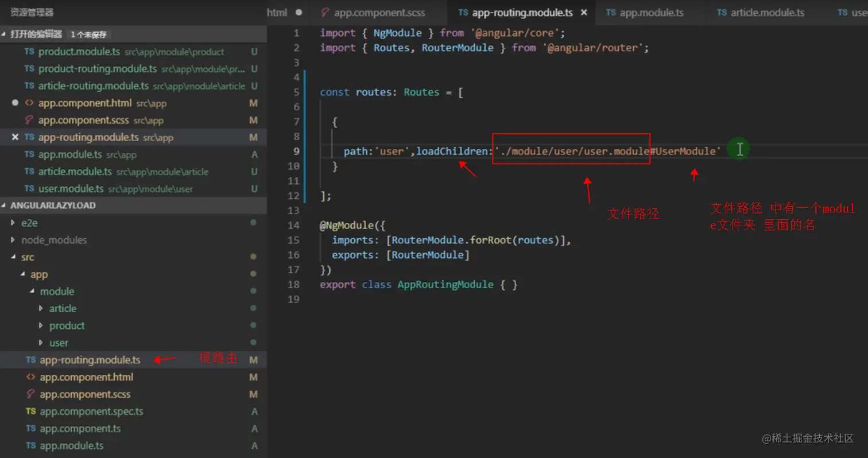Image resolution: width=868 pixels, height=458 pixels.
Task: Click the HTML icon of app.component.html in open editors
Action: click(x=29, y=103)
